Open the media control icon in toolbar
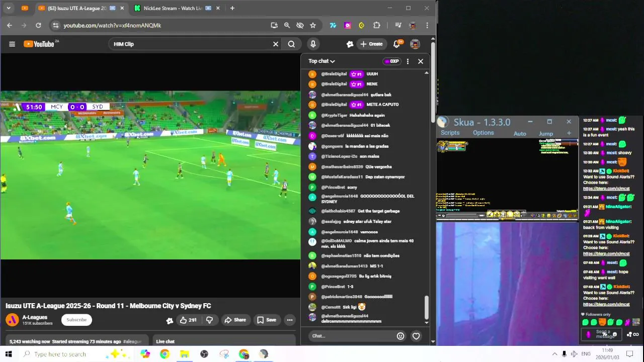The width and height of the screenshot is (644, 362). 398,25
